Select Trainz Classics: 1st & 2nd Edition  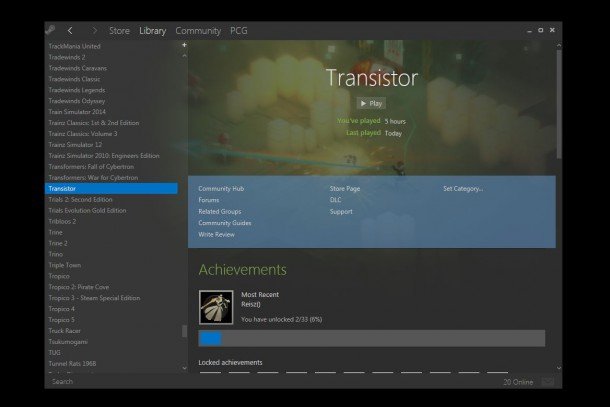[93, 123]
